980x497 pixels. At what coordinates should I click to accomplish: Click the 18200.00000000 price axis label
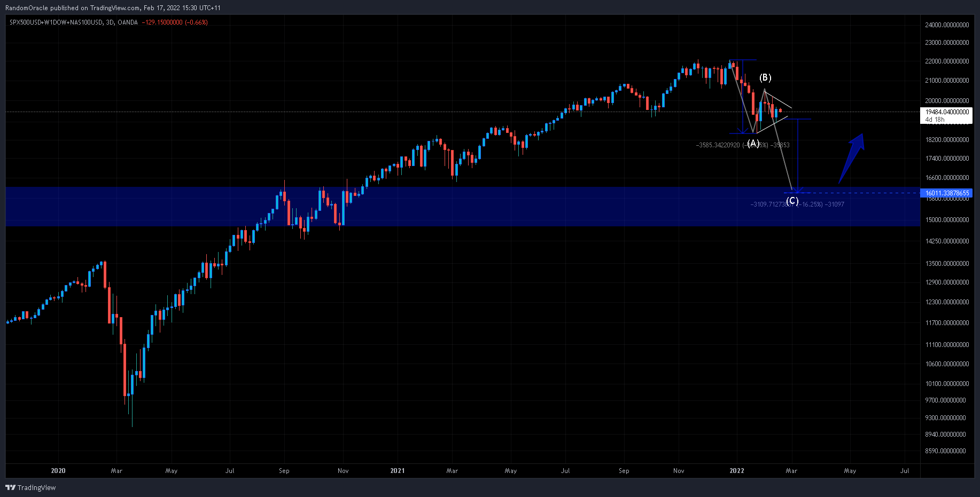point(947,140)
